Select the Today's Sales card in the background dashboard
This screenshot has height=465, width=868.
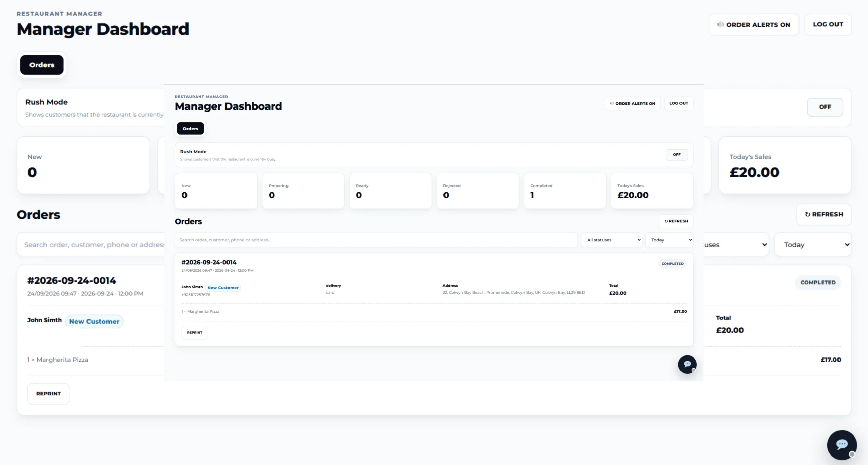click(x=785, y=165)
